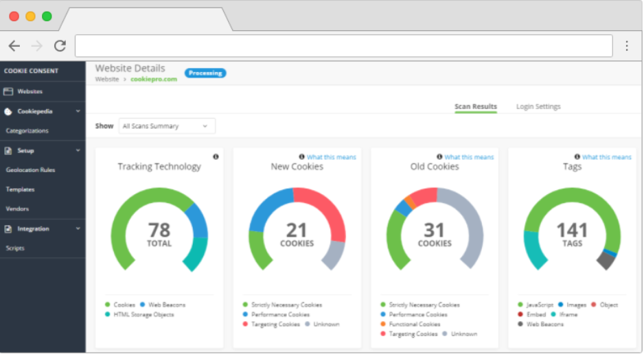Switch to the Login Settings tab
Viewport: 644px width, 354px height.
click(x=538, y=107)
